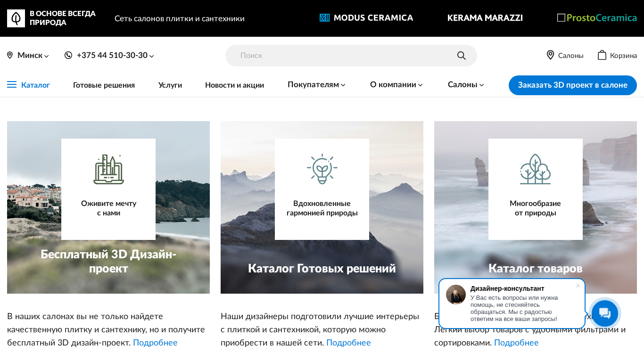Open the chat bubble button
The width and height of the screenshot is (644, 362).
pyautogui.click(x=605, y=313)
